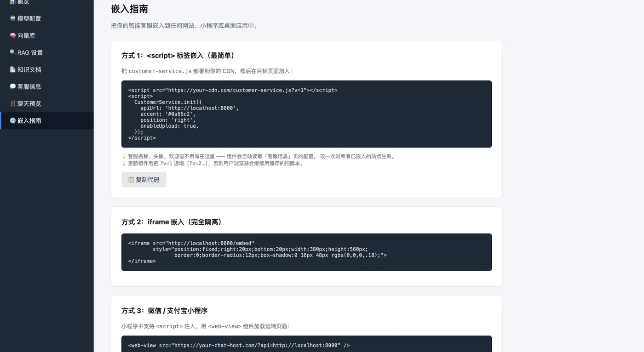The width and height of the screenshot is (644, 352).
Task: Click the customer-service.js?v=1 script src line
Action: pyautogui.click(x=233, y=90)
